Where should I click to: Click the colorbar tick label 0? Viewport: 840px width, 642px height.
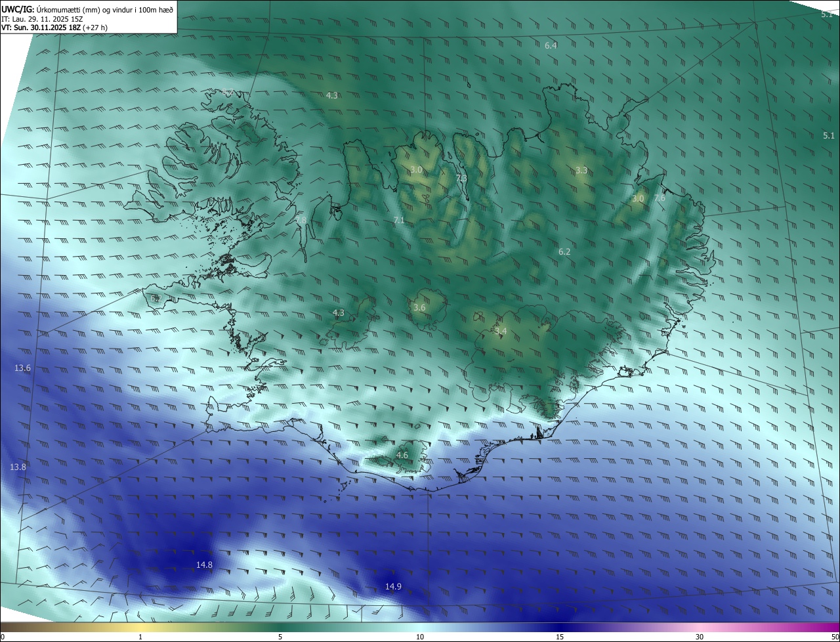point(3,637)
